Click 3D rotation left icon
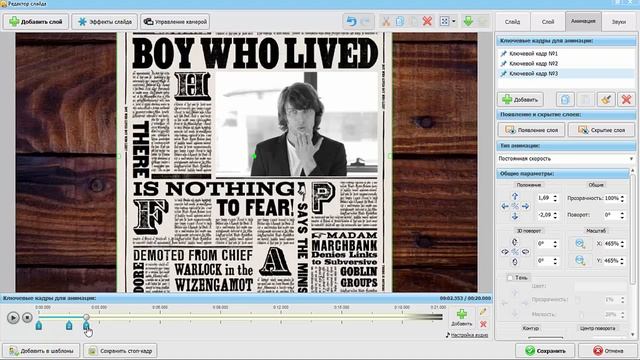This screenshot has width=640, height=360. coord(505,252)
